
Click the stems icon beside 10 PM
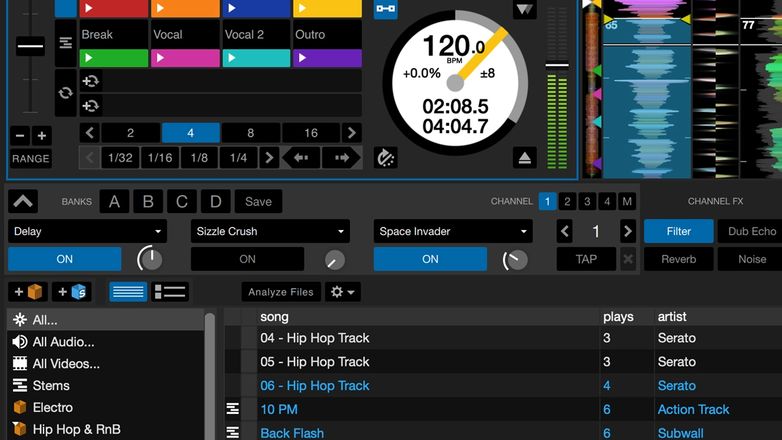pyautogui.click(x=233, y=409)
